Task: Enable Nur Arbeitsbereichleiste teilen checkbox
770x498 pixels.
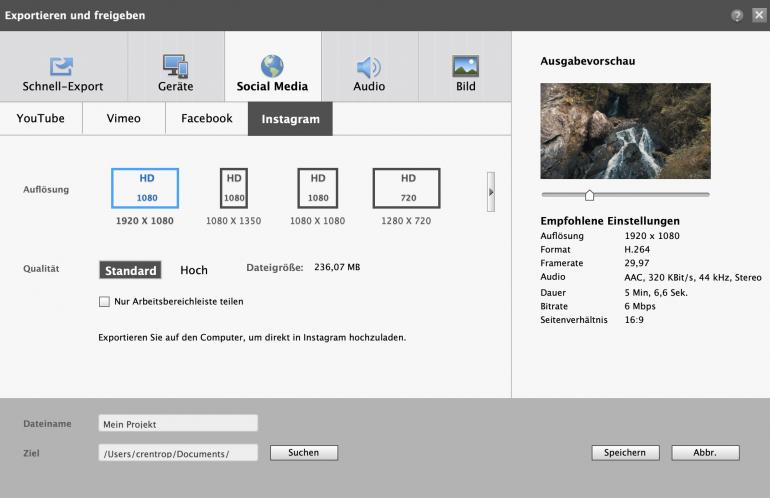Action: [x=104, y=301]
